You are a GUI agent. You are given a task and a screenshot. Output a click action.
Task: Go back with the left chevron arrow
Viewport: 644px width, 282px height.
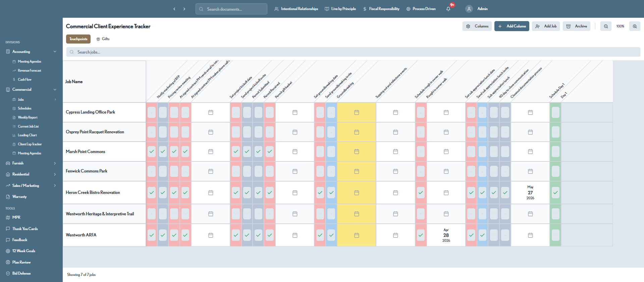click(174, 9)
